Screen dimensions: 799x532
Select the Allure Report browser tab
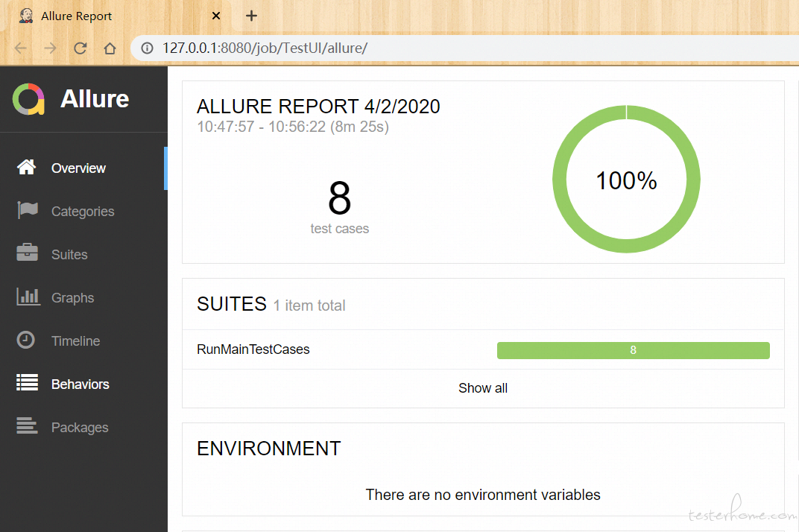click(x=120, y=16)
